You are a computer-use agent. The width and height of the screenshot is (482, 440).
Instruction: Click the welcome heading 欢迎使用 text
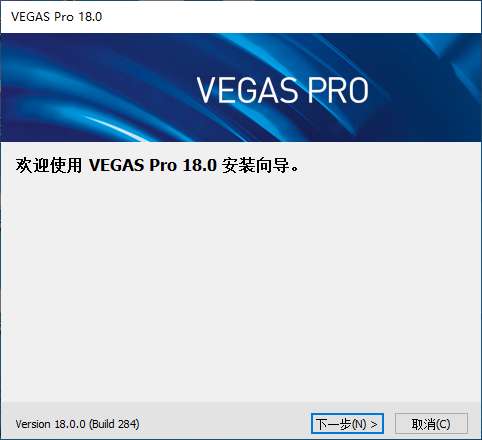tap(49, 165)
